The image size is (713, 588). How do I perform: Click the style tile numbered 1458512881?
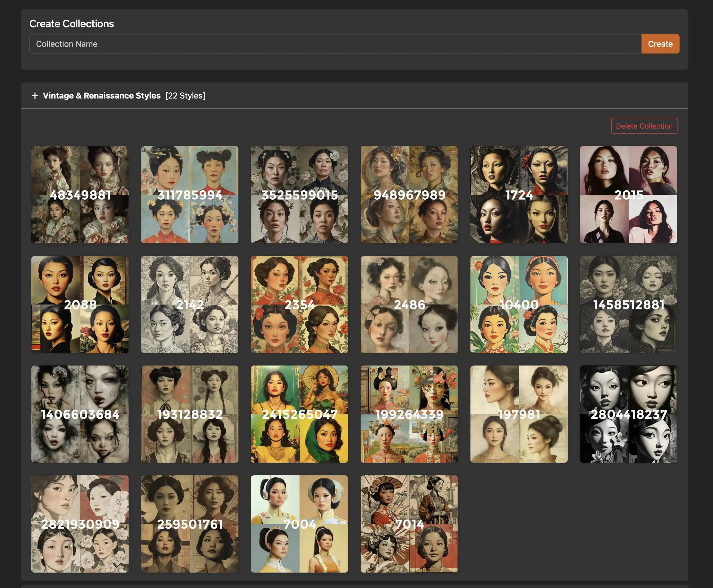pyautogui.click(x=628, y=304)
